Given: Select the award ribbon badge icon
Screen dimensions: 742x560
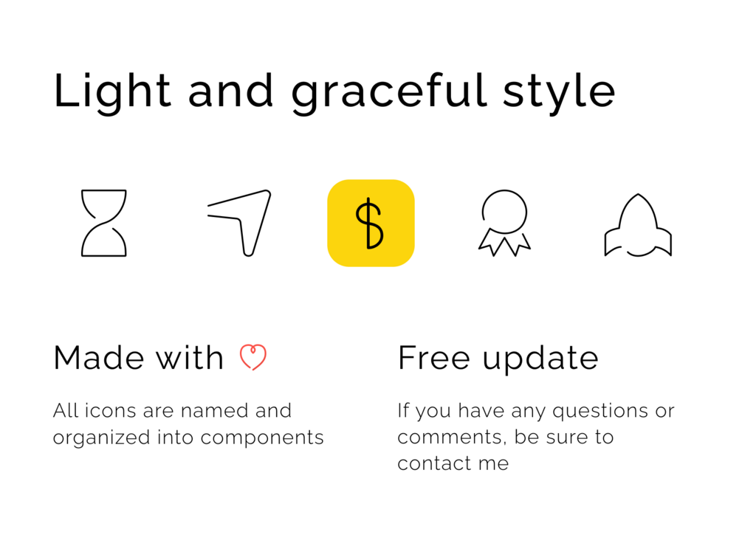Looking at the screenshot, I should [504, 224].
